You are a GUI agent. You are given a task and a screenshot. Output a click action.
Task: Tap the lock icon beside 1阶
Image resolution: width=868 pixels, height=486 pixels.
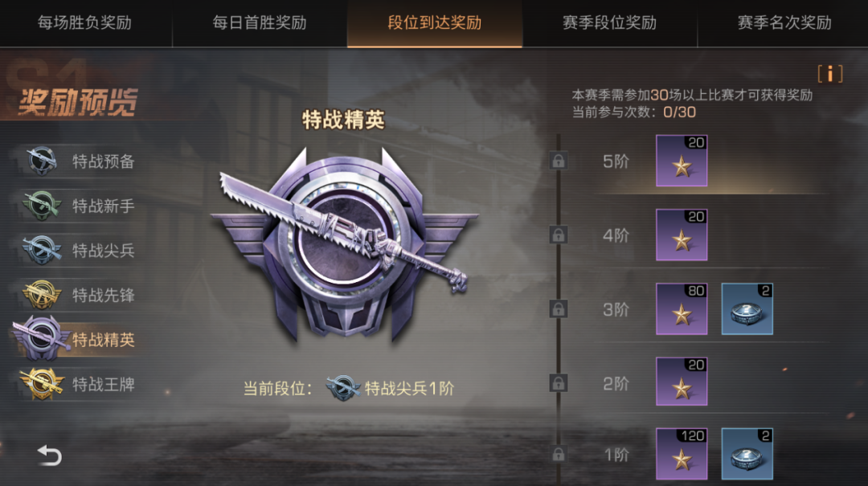pos(558,455)
